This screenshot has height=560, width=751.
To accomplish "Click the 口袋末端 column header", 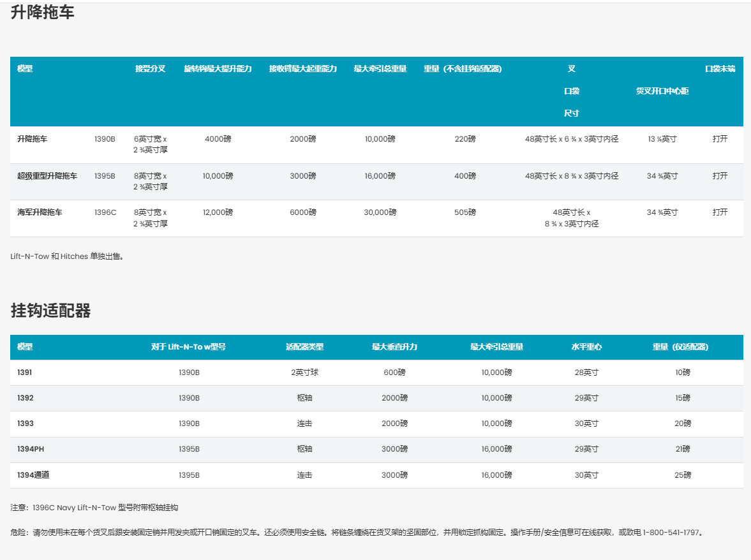I will click(x=720, y=69).
